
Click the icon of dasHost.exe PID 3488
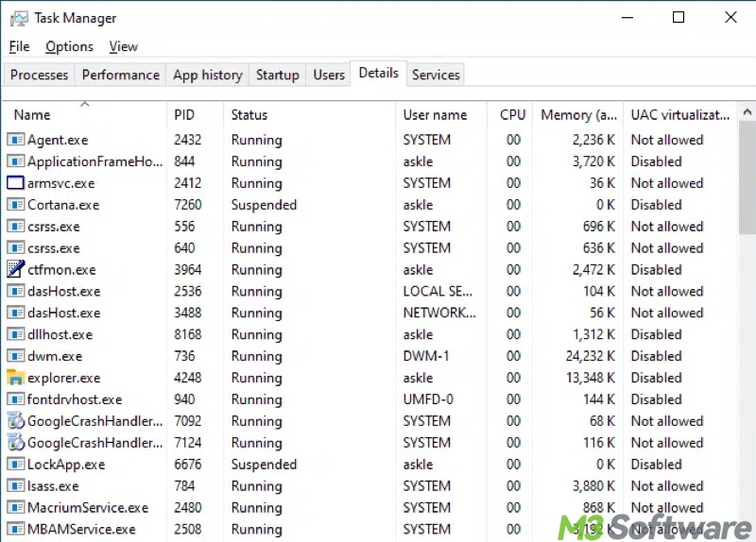click(15, 313)
